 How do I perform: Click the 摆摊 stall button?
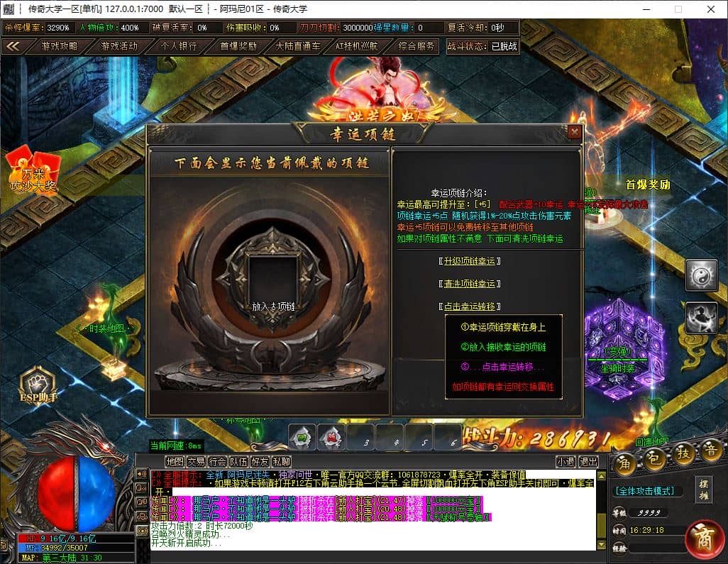pyautogui.click(x=704, y=490)
